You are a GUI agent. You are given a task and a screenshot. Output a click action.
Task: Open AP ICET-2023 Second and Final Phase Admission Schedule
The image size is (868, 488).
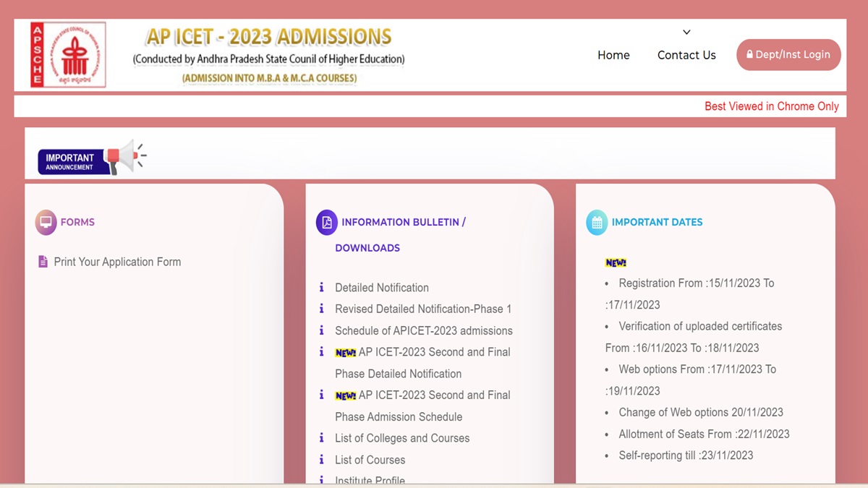[x=422, y=406]
